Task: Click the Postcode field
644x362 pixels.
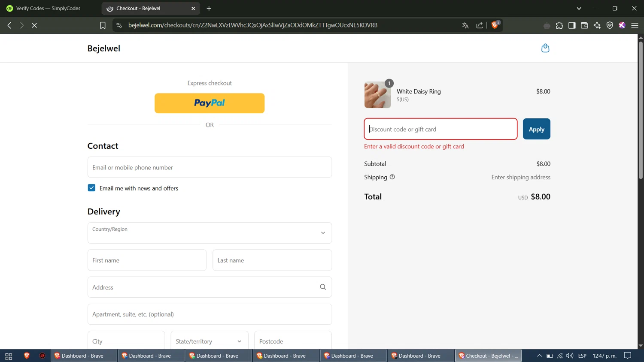Action: [293, 341]
